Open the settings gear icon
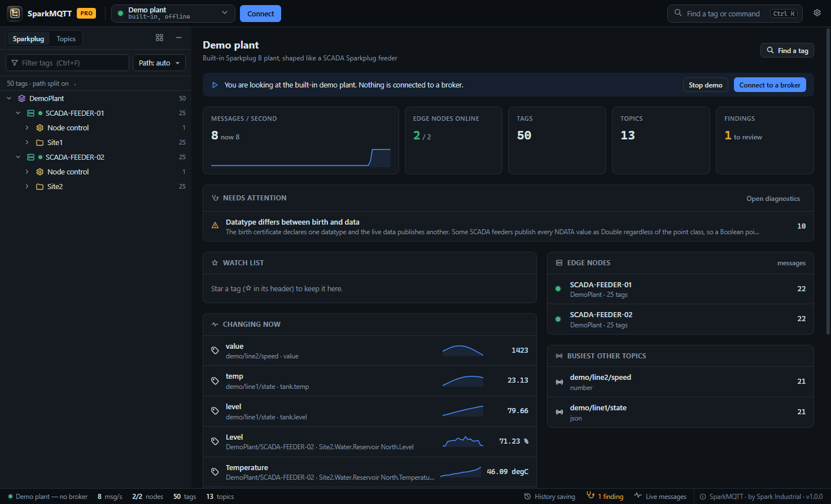The width and height of the screenshot is (831, 504). [817, 13]
